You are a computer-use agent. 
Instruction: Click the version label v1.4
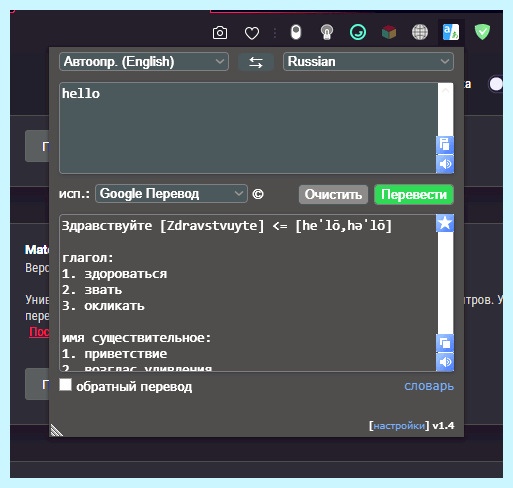(443, 426)
